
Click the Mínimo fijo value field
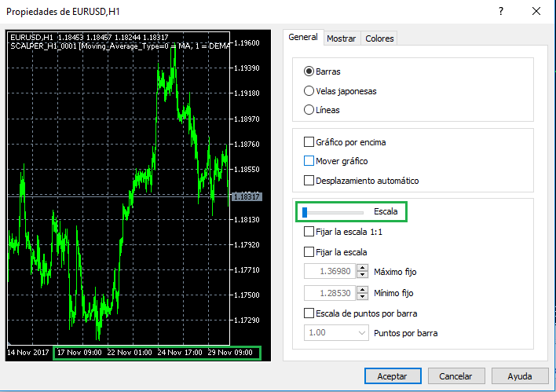coord(330,293)
